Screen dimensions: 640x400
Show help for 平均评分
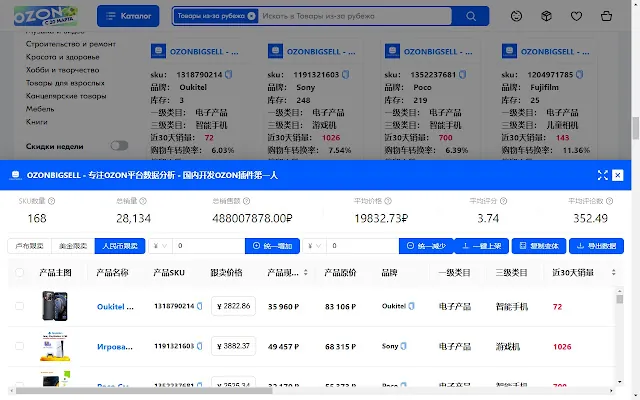(x=503, y=201)
